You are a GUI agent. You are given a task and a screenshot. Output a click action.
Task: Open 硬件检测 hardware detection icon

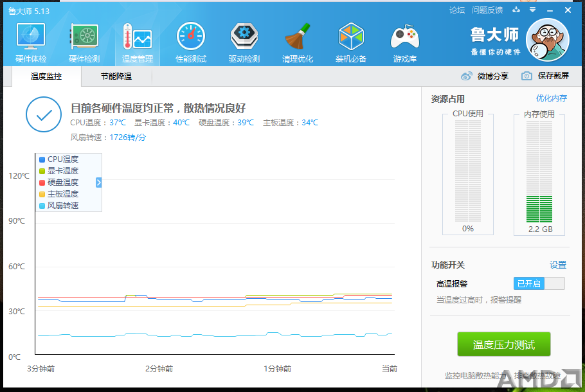[84, 37]
